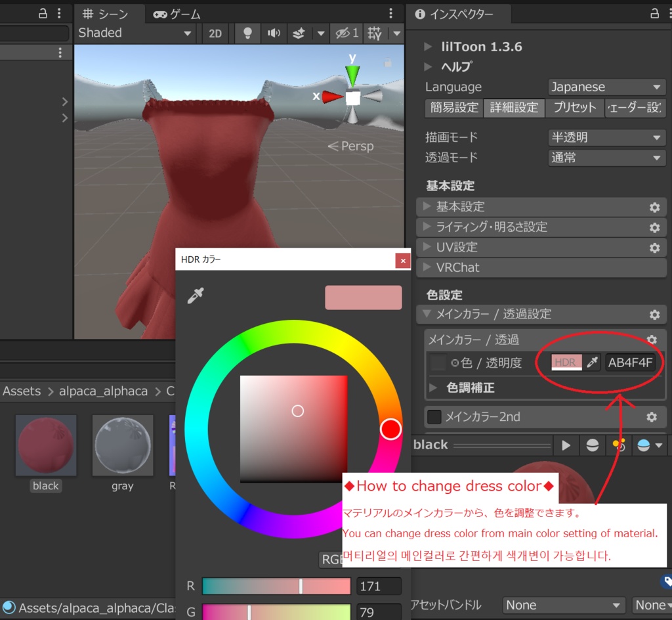Play material preview animation

pos(566,445)
